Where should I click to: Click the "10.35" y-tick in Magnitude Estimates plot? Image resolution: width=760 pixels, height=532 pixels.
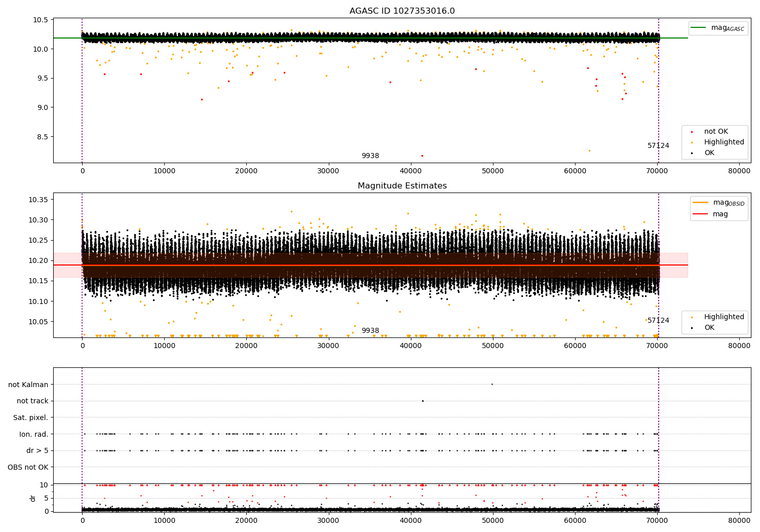point(39,200)
